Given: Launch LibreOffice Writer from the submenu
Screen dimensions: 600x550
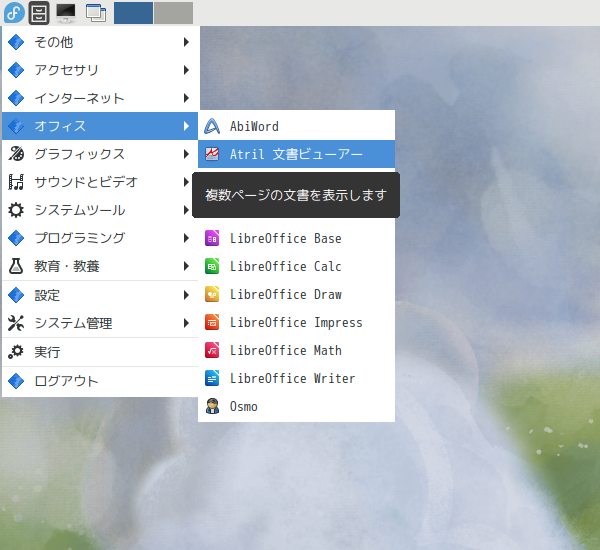Looking at the screenshot, I should pyautogui.click(x=297, y=378).
